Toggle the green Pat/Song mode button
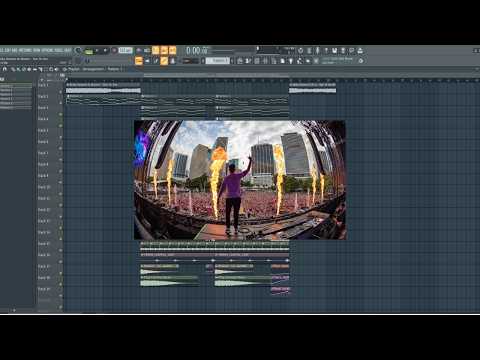This screenshot has width=480, height=360. pyautogui.click(x=89, y=51)
